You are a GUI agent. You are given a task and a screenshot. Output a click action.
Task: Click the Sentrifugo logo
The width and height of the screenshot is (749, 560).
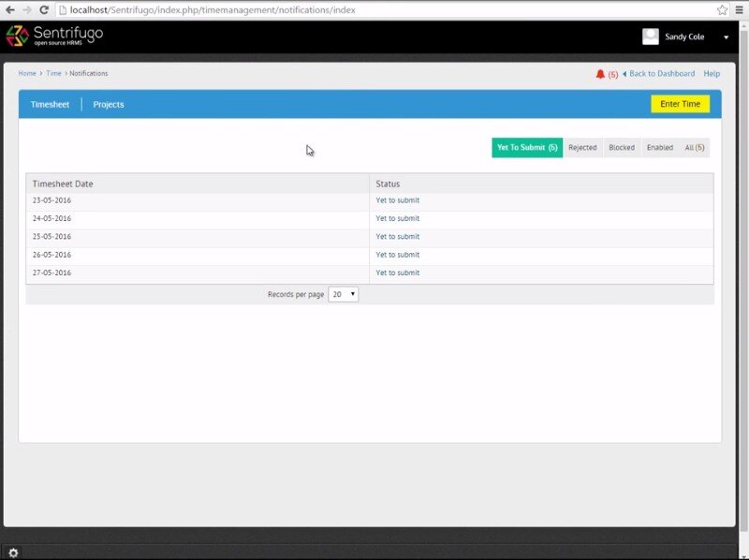tap(54, 37)
